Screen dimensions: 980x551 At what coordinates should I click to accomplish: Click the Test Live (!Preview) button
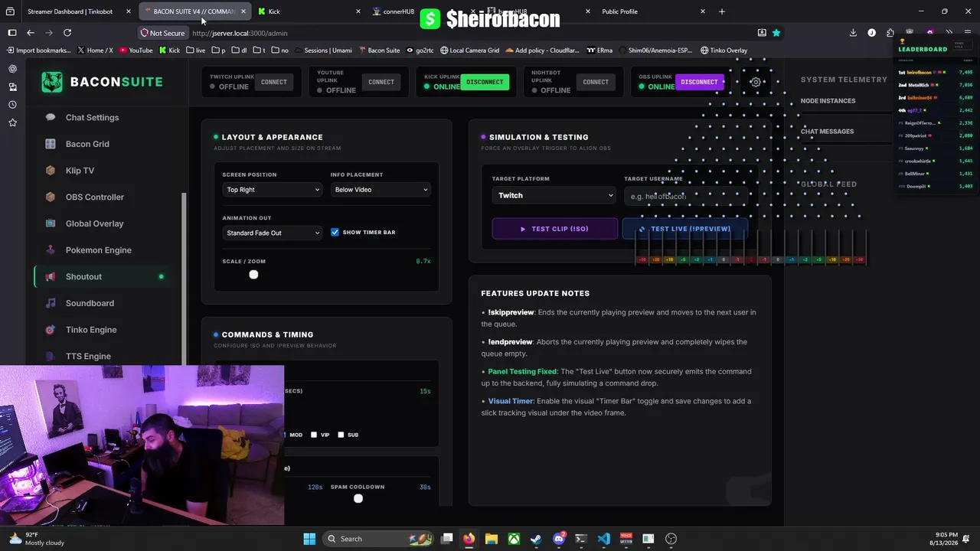[x=684, y=229]
